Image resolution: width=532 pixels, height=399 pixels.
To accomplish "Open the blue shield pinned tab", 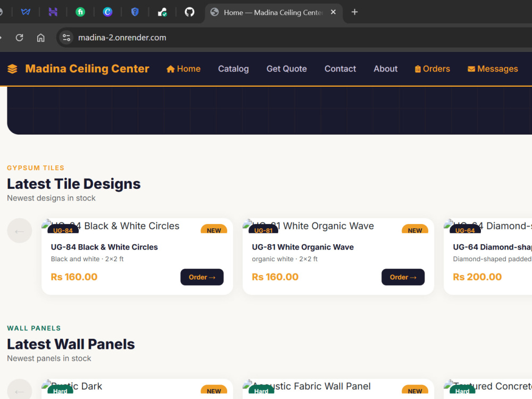I will pos(135,12).
